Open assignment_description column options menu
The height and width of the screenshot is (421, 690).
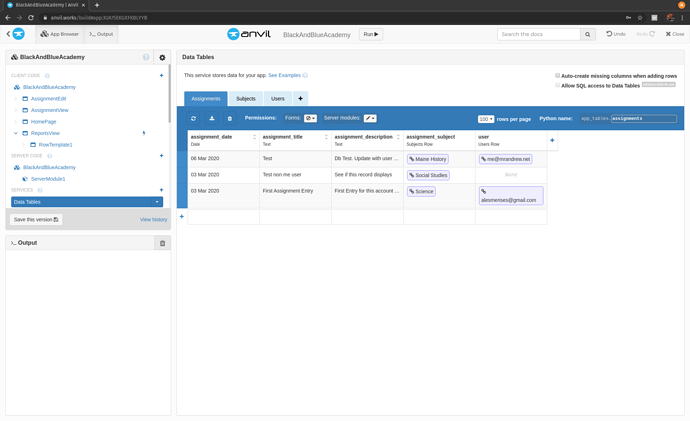[x=398, y=137]
